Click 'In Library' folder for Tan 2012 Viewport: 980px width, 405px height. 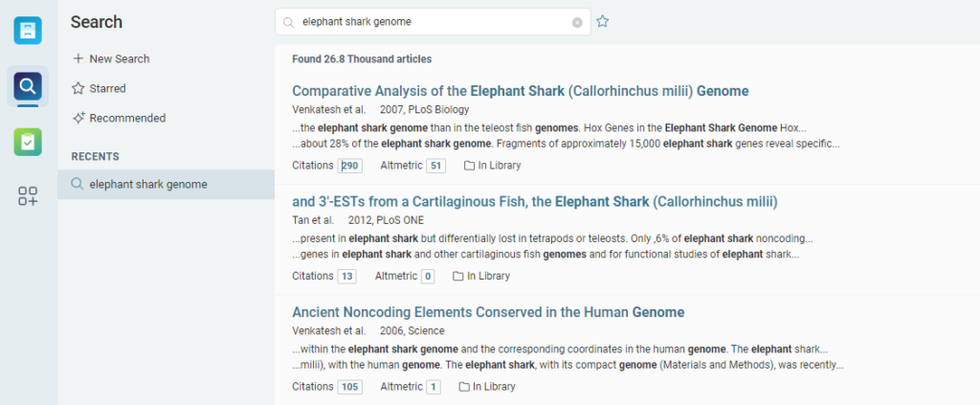(480, 276)
